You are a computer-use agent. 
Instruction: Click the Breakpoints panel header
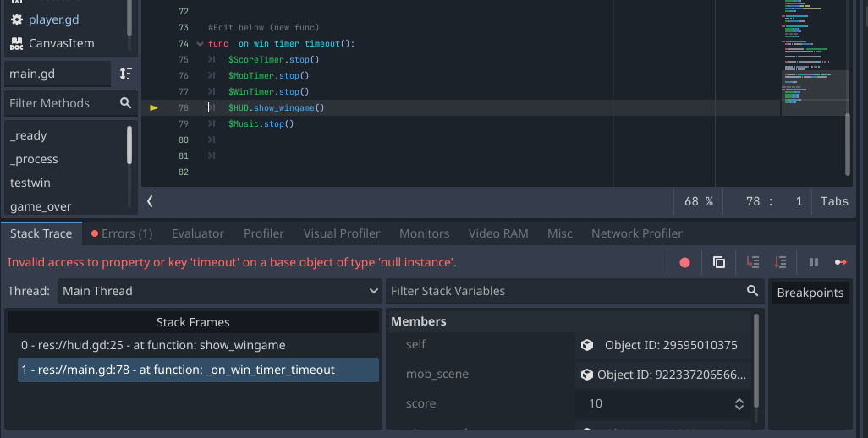click(810, 293)
